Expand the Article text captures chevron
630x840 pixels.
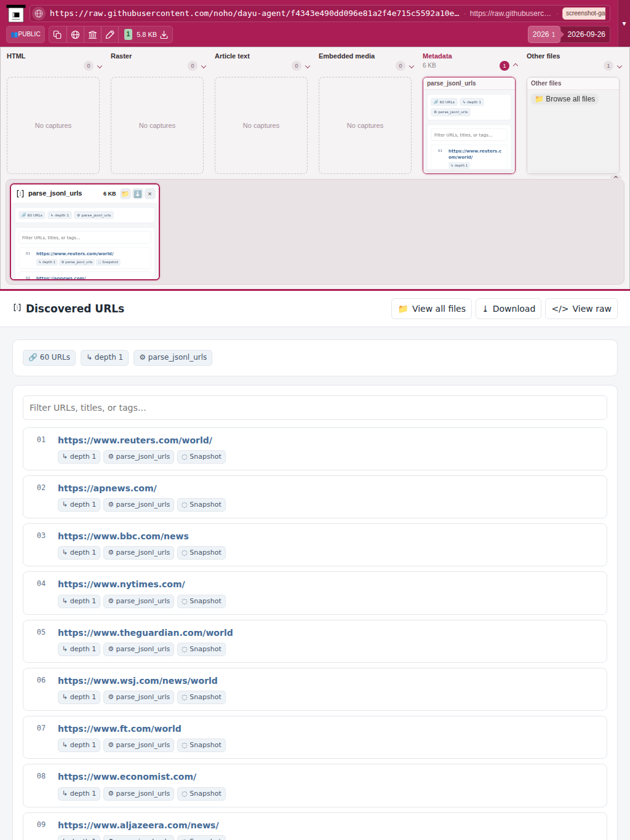pyautogui.click(x=308, y=66)
